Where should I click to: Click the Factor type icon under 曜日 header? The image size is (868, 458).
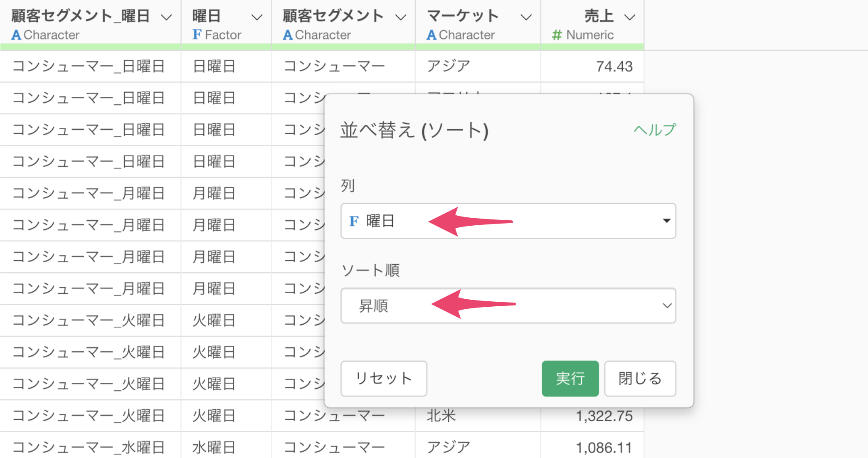[x=197, y=34]
